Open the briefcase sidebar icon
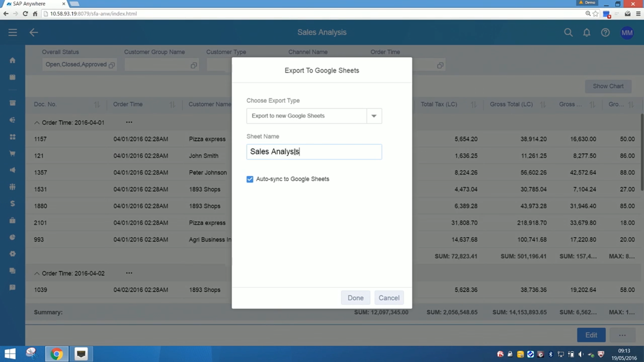Screen dimensions: 644x362 pyautogui.click(x=12, y=220)
